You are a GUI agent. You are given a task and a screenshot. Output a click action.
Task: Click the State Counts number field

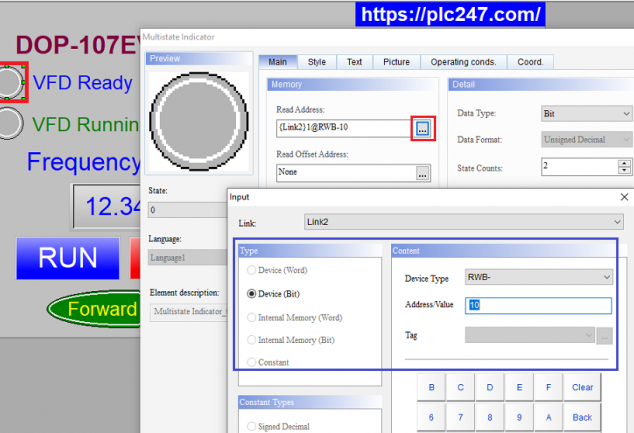[580, 167]
